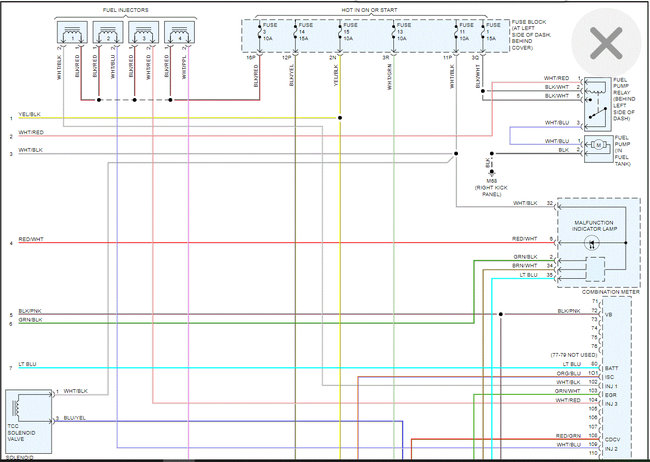Click the 'GRN/WHT' wire label at pin 103
Viewport: 650px width, 462px height.
(568, 391)
